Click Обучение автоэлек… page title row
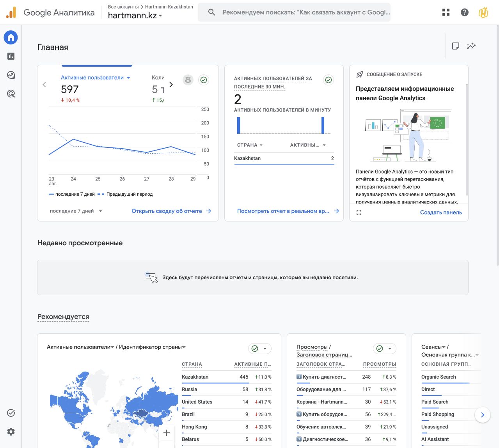The width and height of the screenshot is (499, 448). coord(346,427)
